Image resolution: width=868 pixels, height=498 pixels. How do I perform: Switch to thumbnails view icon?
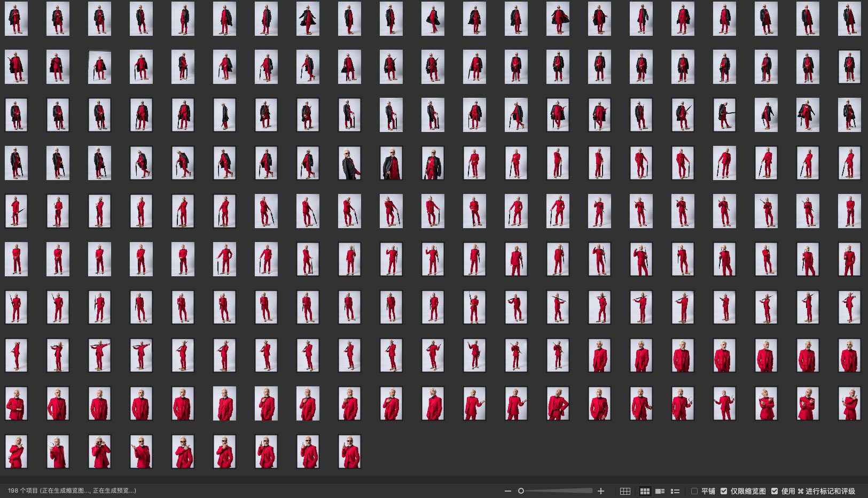pos(645,491)
